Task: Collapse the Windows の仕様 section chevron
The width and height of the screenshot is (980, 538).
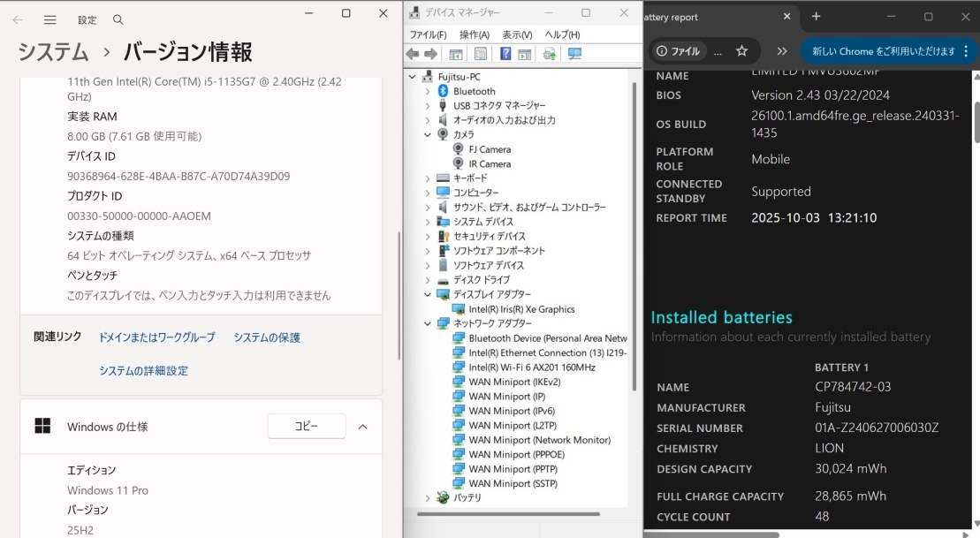Action: (x=362, y=425)
